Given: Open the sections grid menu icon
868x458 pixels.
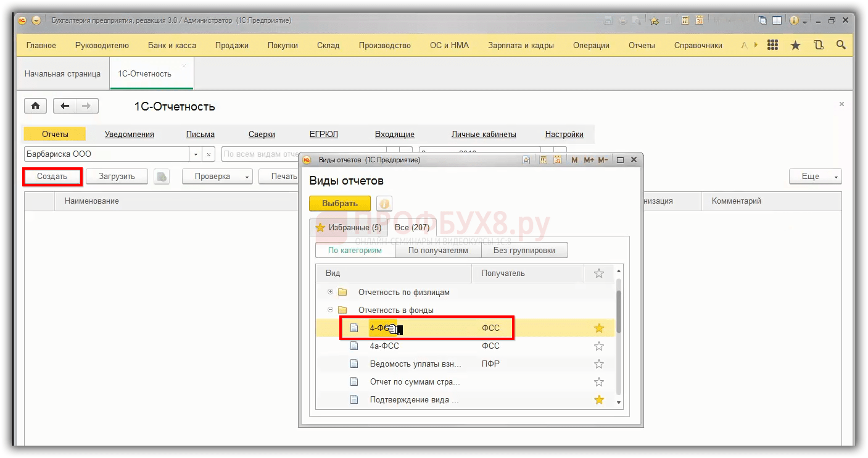Looking at the screenshot, I should [772, 45].
